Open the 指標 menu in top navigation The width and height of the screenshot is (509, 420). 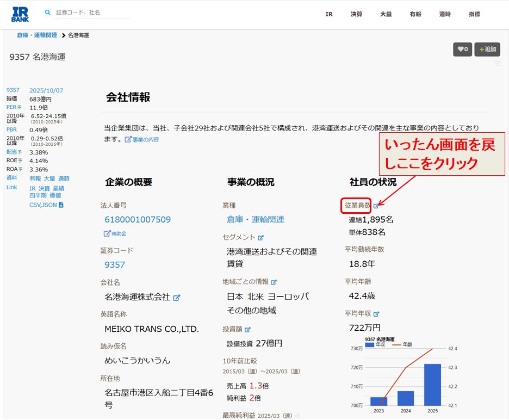point(474,14)
